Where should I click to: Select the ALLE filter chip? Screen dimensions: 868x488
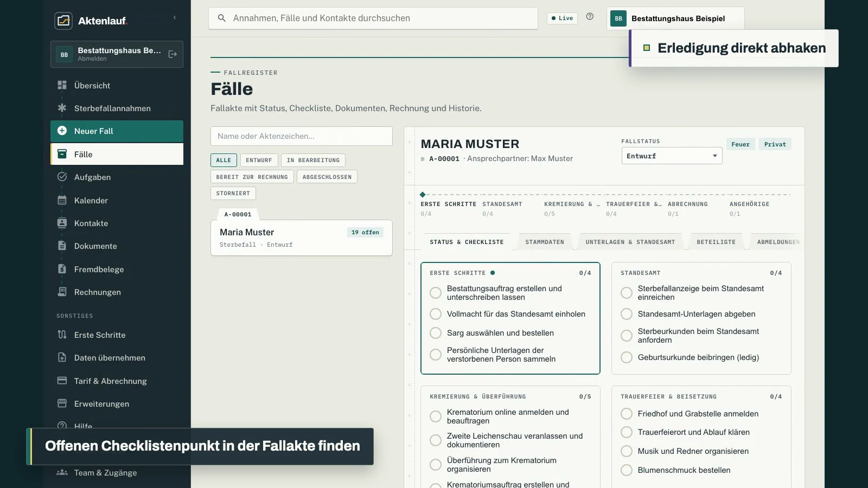[224, 160]
